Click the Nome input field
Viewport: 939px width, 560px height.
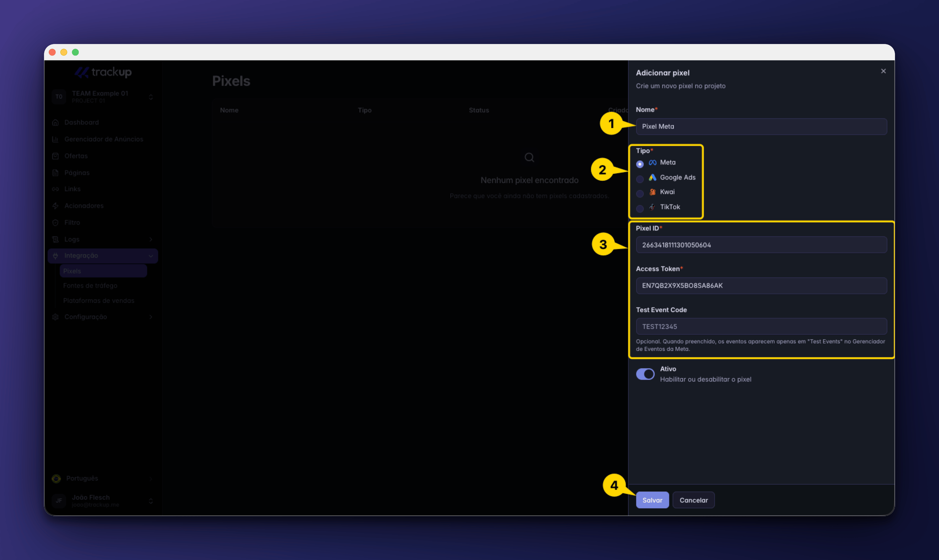pos(761,126)
